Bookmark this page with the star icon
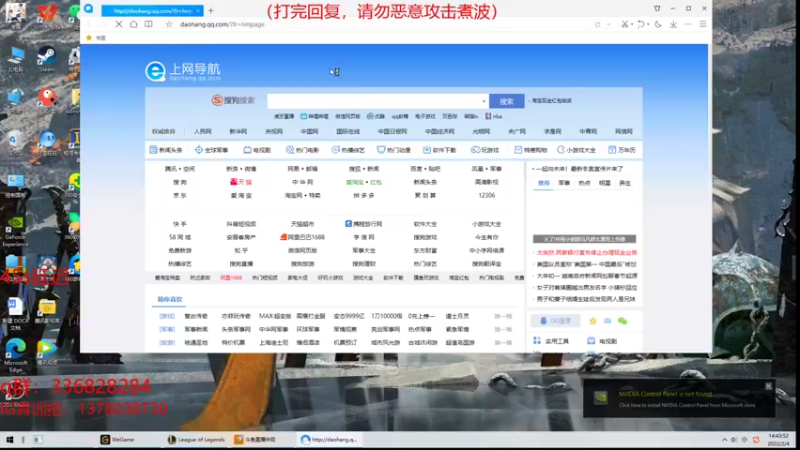This screenshot has width=800, height=450. pos(169,24)
